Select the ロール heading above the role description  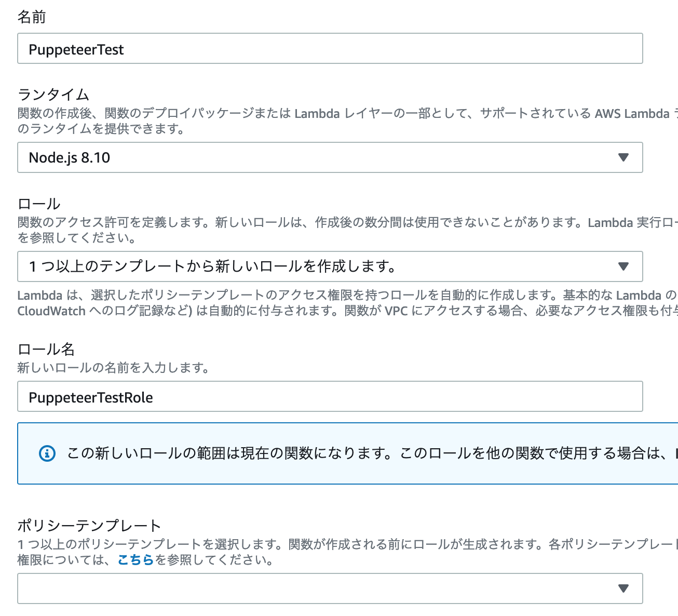click(x=39, y=204)
